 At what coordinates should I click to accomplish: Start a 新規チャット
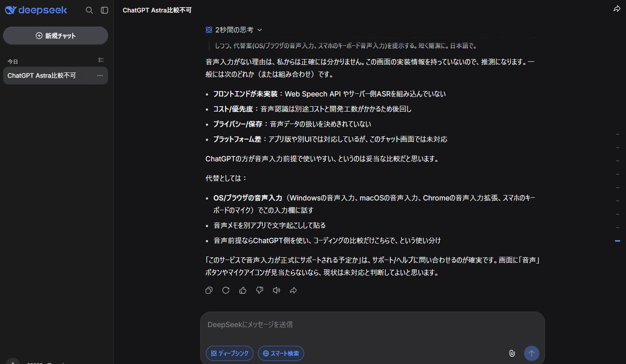[x=56, y=36]
